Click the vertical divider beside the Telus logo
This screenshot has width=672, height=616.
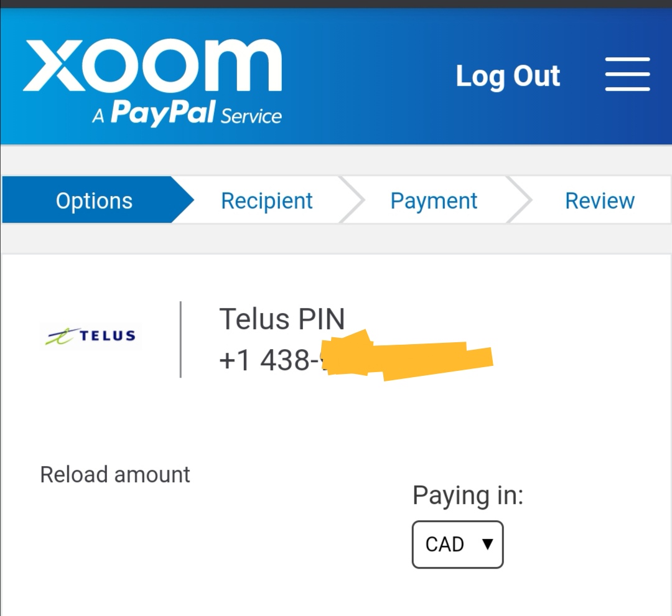180,339
